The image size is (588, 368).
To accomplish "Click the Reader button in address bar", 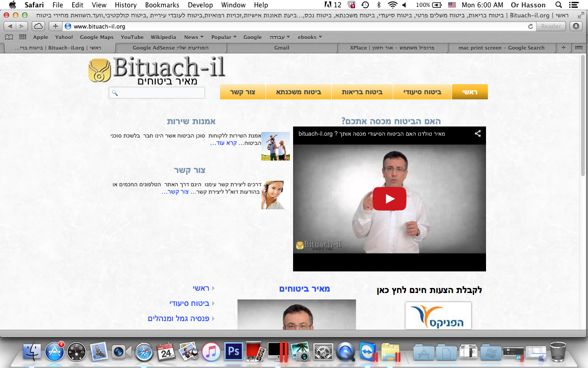I will point(551,26).
